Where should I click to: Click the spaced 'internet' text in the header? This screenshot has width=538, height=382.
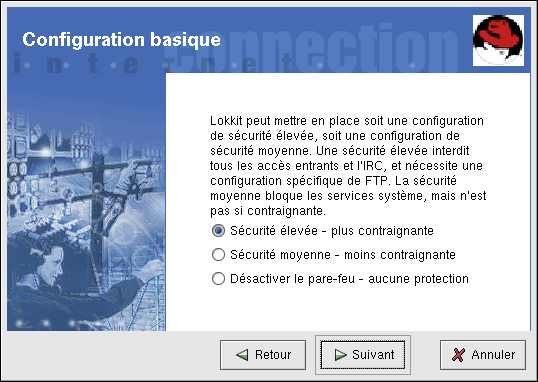coord(151,65)
